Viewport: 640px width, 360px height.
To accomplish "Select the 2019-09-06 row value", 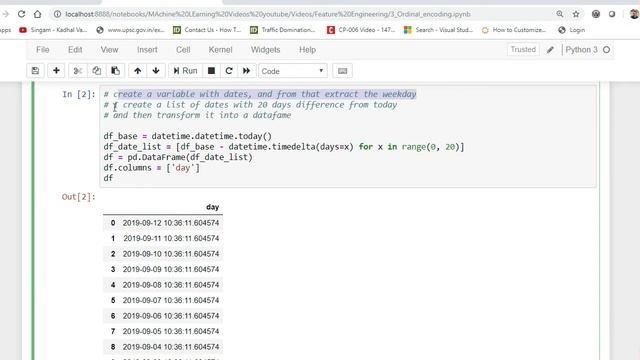I will coord(171,316).
